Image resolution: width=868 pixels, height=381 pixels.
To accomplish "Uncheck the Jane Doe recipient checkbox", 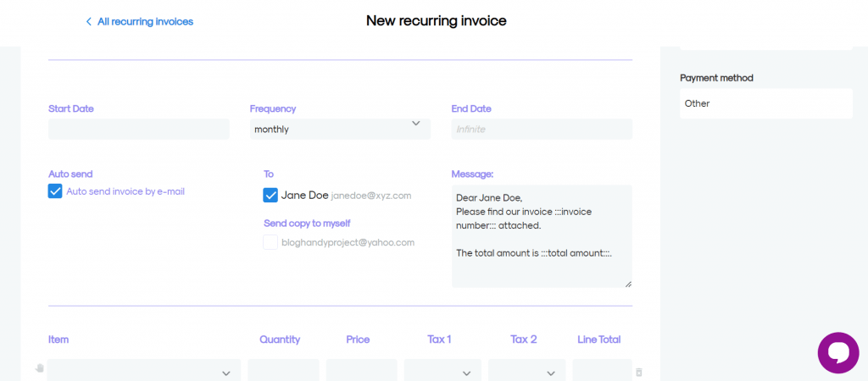I will click(x=270, y=196).
